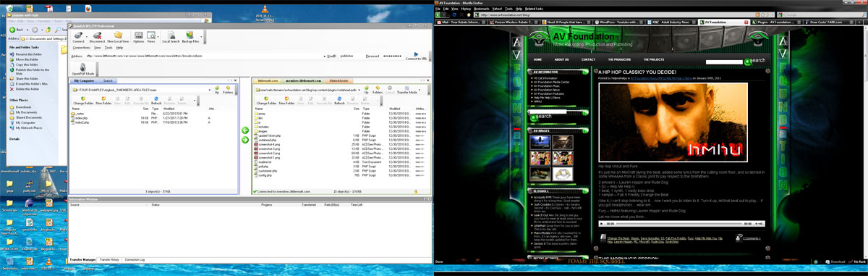The image size is (868, 276).
Task: Click Views icon in WS_FTP toolbar
Action: [x=150, y=36]
